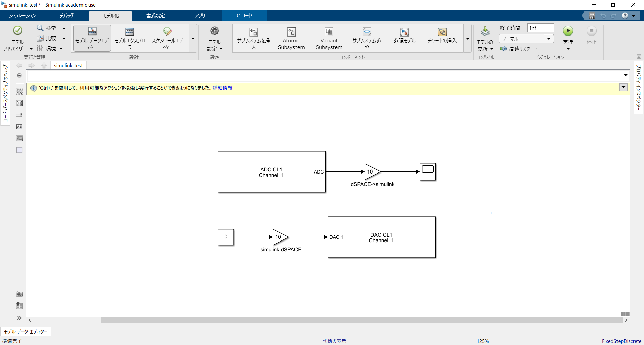Open the Model Data Editor tool
The image size is (644, 345).
[92, 38]
